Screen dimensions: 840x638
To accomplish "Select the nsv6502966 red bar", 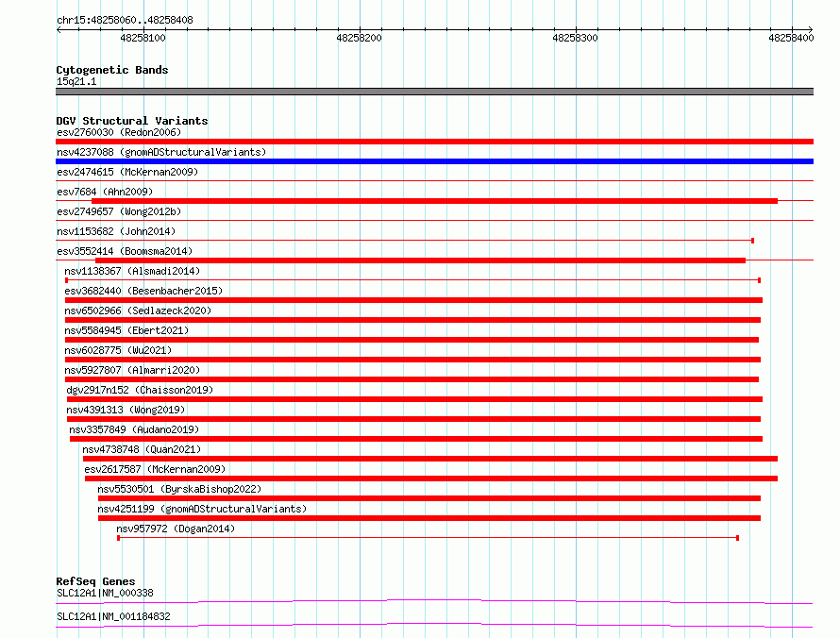I will [412, 320].
